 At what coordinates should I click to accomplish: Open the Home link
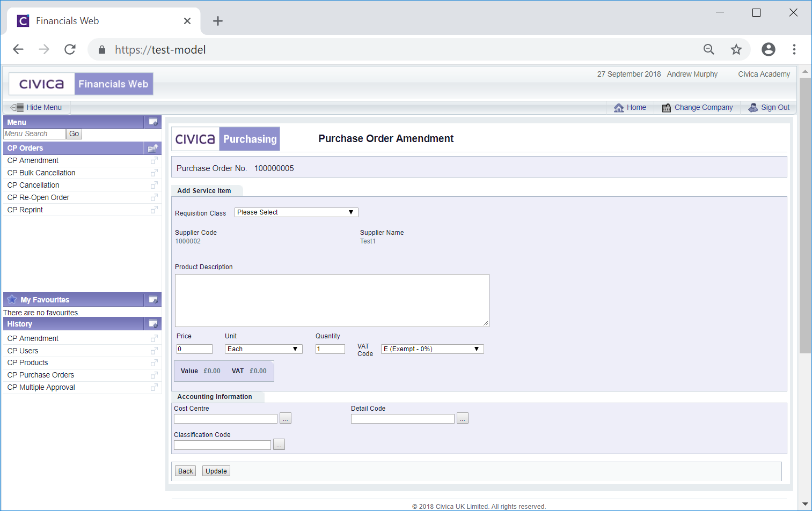click(637, 107)
